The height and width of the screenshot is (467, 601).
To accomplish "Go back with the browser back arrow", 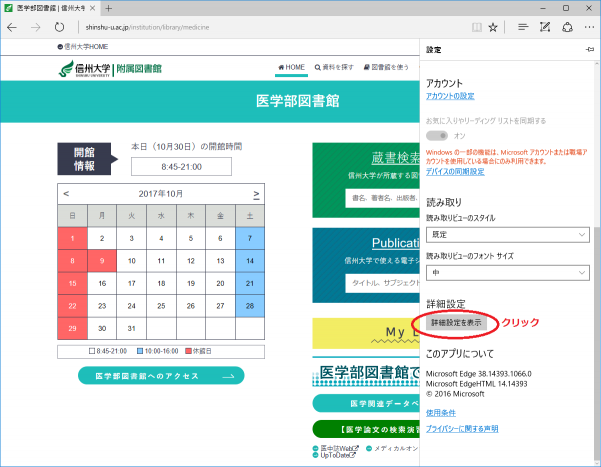I will 12,27.
